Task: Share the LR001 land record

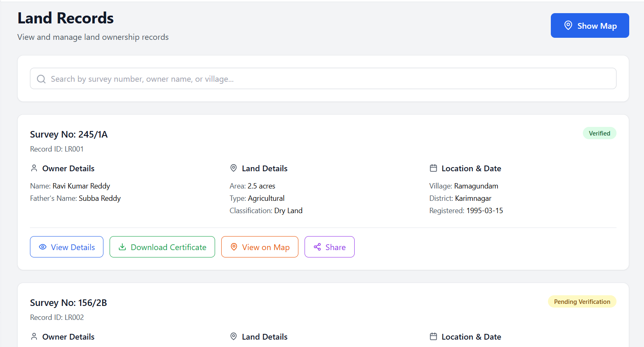Action: coord(329,247)
